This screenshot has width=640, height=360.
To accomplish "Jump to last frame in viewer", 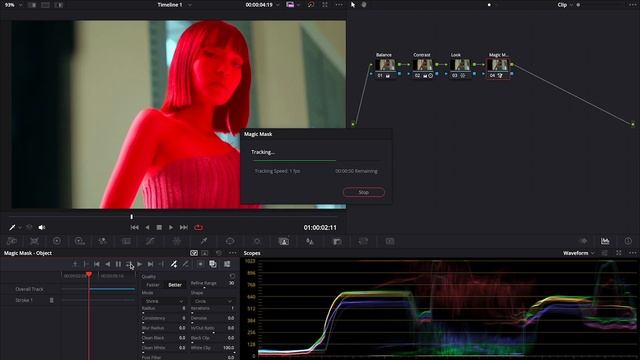I will 184,227.
